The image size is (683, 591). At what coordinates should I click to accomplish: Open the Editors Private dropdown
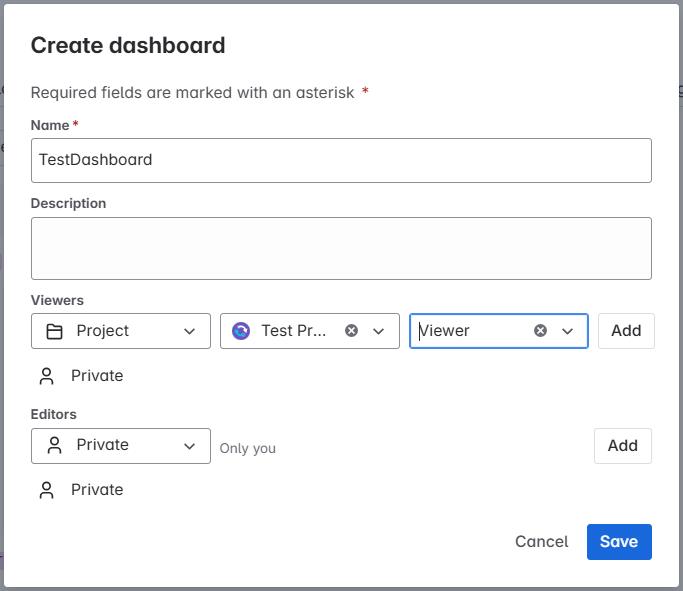tap(121, 446)
